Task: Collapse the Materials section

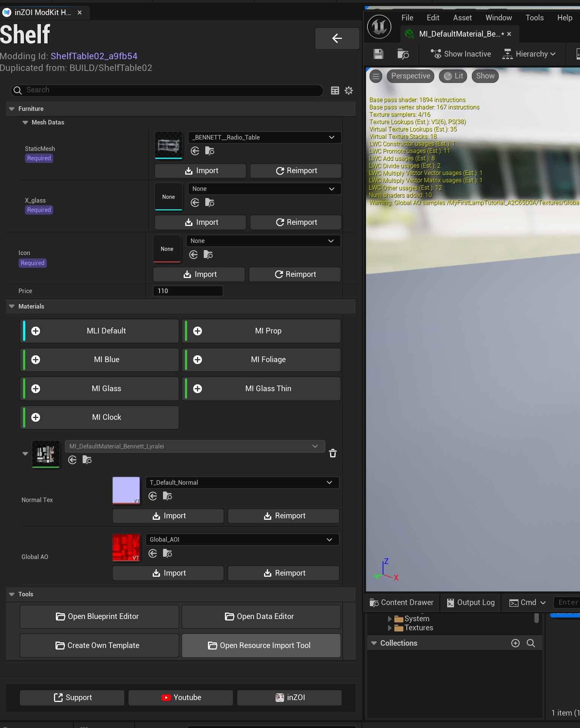Action: point(12,307)
